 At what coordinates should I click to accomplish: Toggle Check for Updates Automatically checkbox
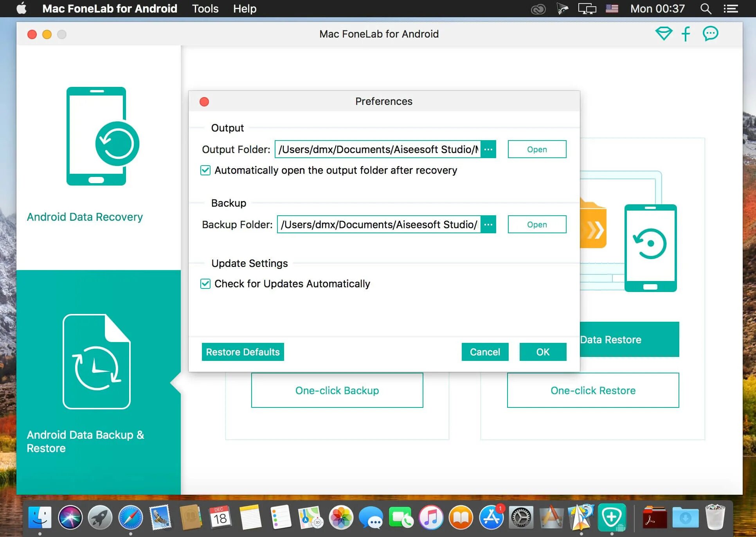205,284
